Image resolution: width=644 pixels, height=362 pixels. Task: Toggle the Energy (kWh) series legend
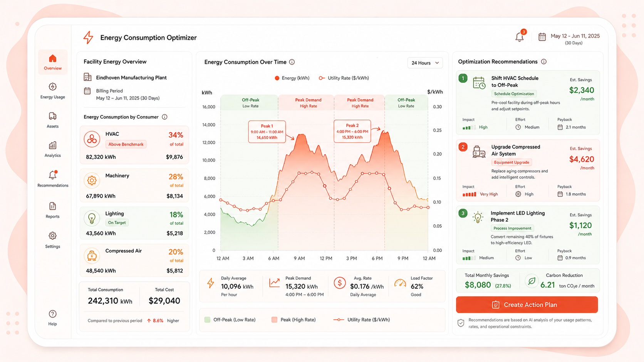point(292,78)
